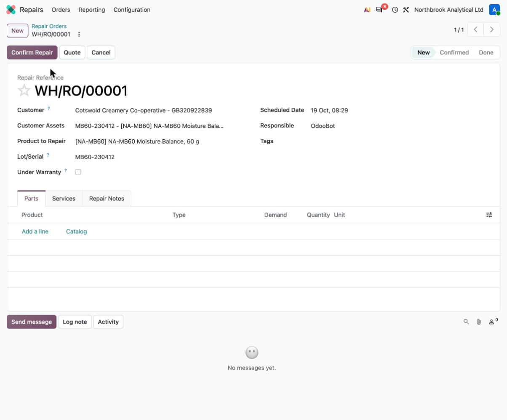The width and height of the screenshot is (507, 420).
Task: Open the column settings adjust icon
Action: (489, 215)
